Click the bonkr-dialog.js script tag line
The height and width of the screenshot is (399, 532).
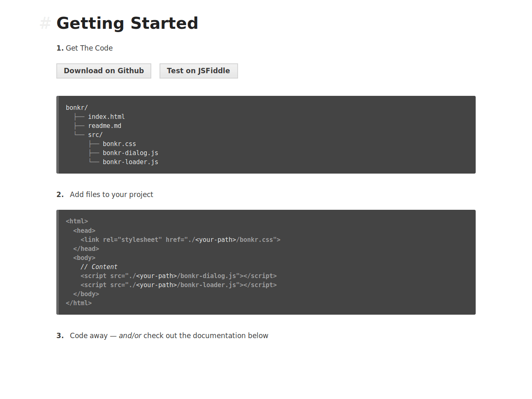178,276
